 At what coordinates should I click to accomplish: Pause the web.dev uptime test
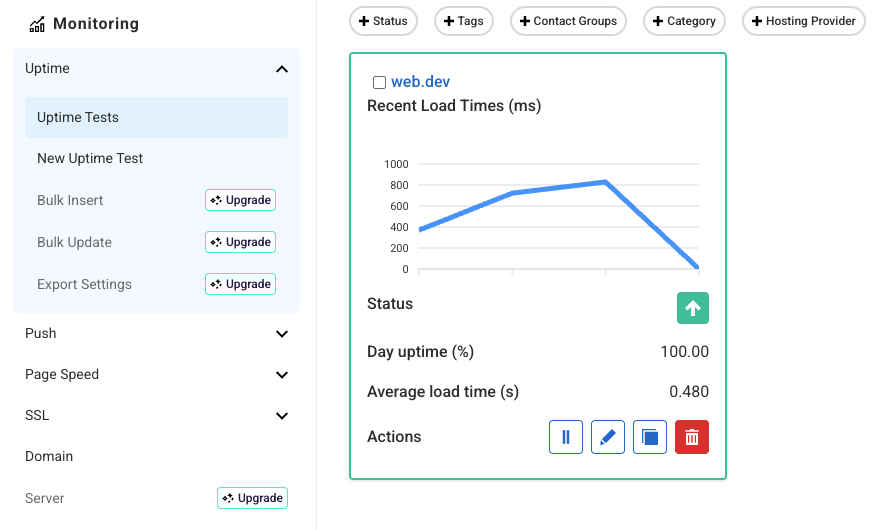566,437
